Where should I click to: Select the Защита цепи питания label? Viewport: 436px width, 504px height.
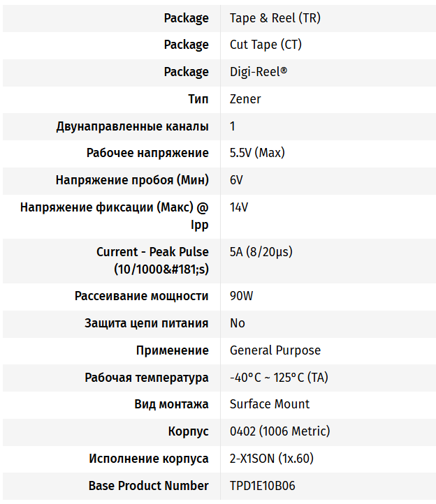click(x=146, y=323)
